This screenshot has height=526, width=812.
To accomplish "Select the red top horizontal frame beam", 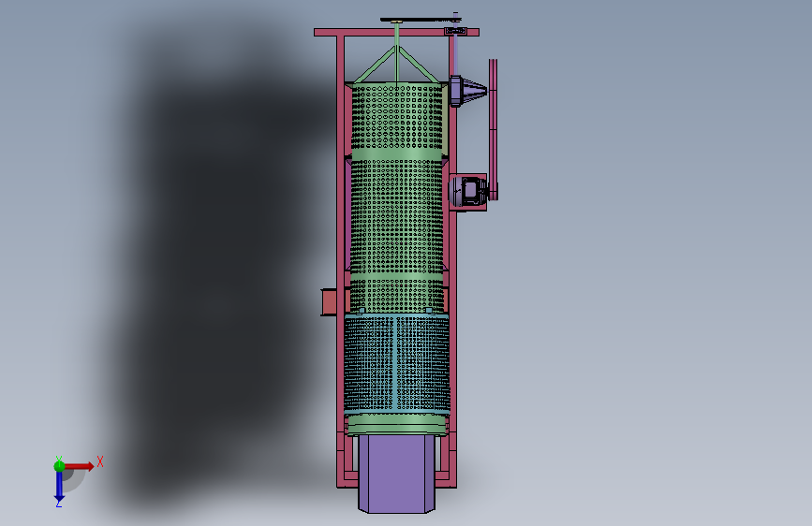I will [397, 32].
